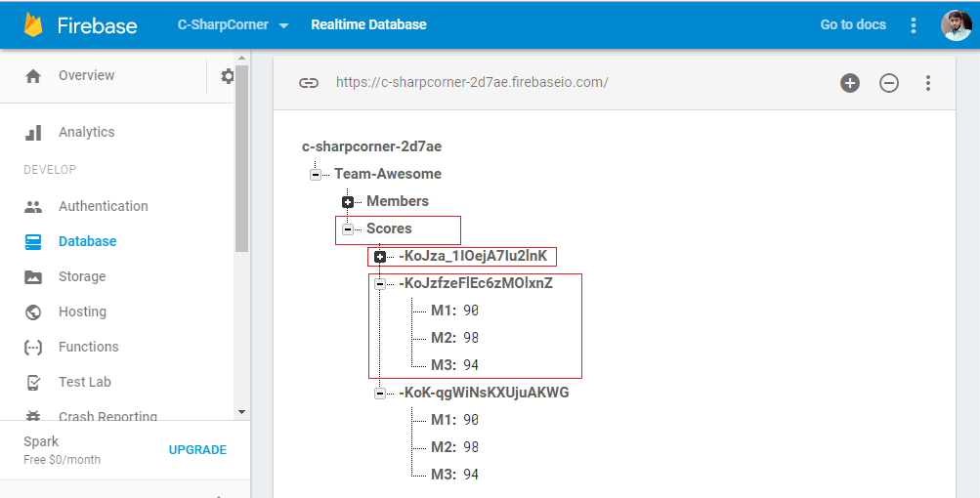Click the sidebar scroll down arrow
The image size is (980, 498).
(242, 412)
